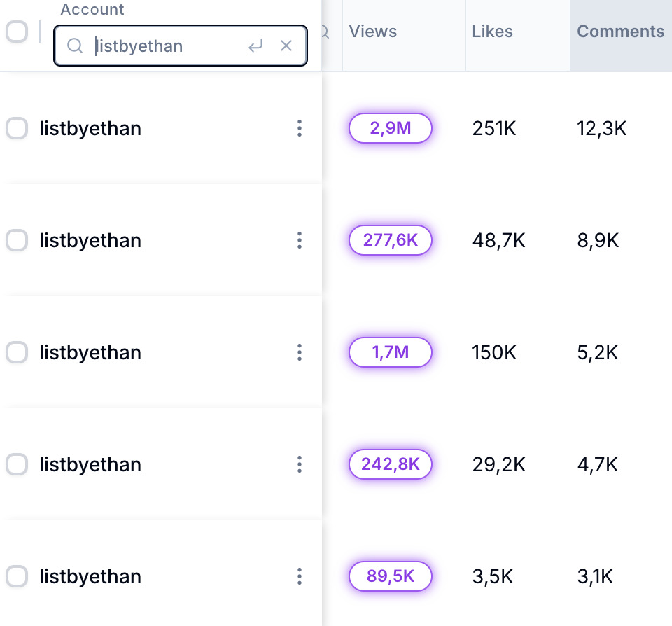The image size is (672, 626).
Task: Open row actions for the 89,5K views row
Action: (300, 576)
